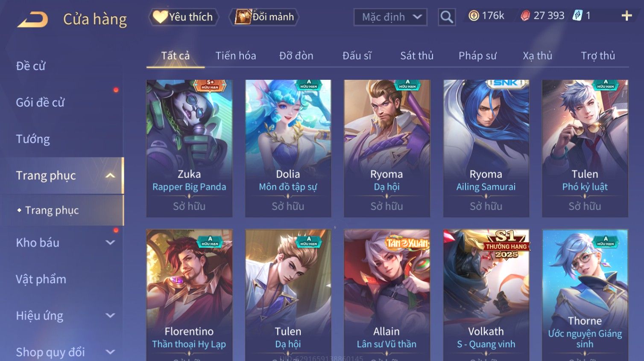Open the Tướng sidebar menu
Image resolution: width=644 pixels, height=361 pixels.
point(33,139)
